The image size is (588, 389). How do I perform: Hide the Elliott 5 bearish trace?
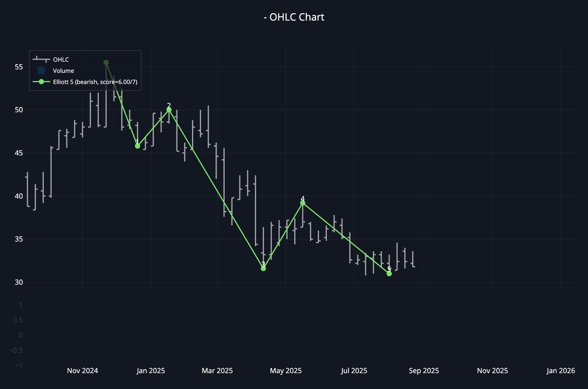click(x=95, y=82)
